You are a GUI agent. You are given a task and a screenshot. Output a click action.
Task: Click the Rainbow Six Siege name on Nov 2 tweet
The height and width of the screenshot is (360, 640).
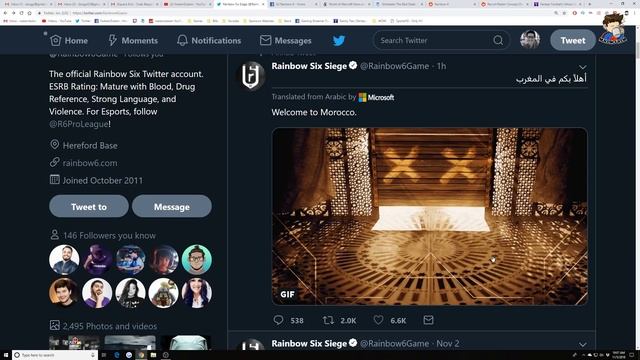pos(309,343)
